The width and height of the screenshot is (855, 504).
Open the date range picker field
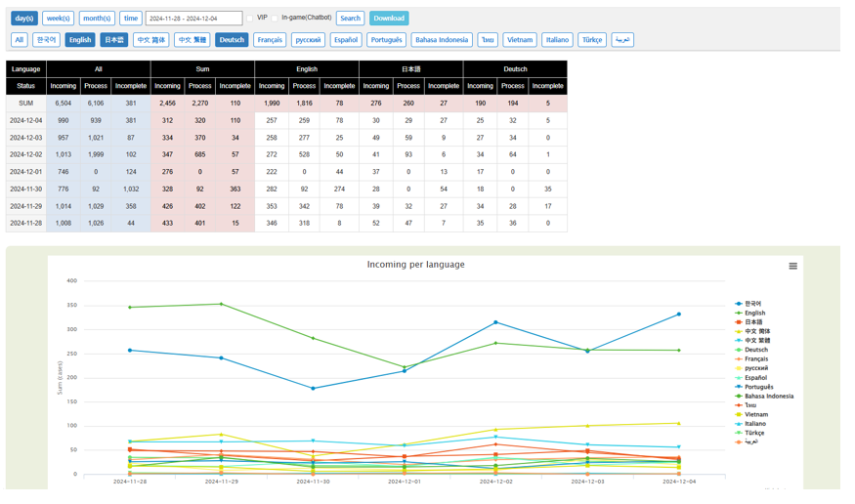(x=193, y=18)
